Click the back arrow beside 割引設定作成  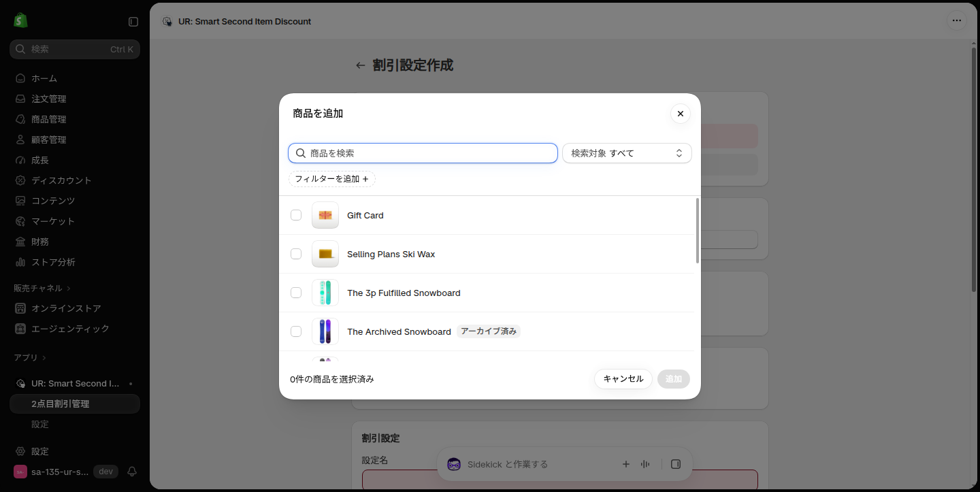click(x=361, y=65)
